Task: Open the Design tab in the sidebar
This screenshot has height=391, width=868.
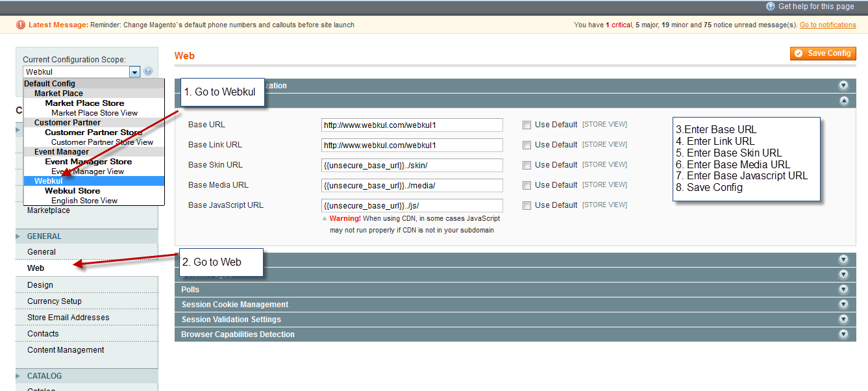Action: point(87,285)
